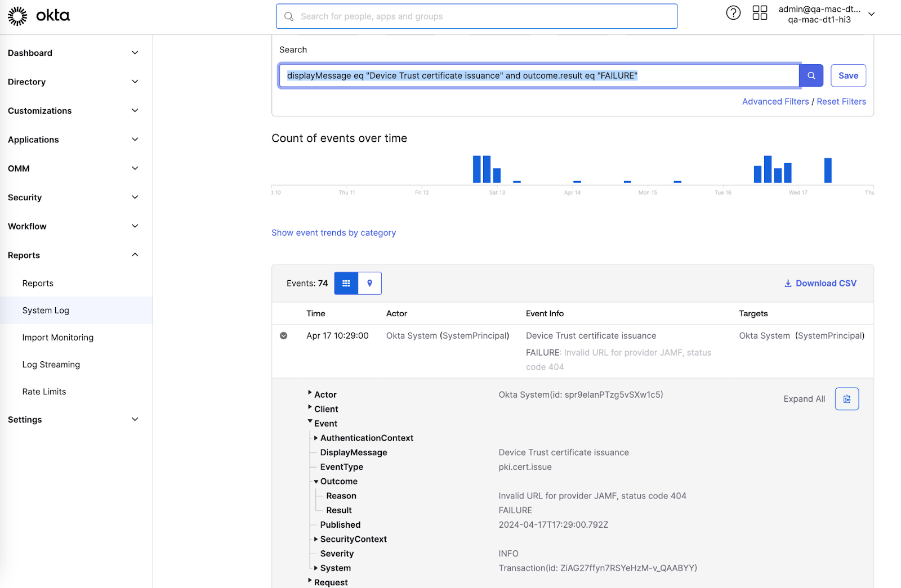Open Import Monitoring

pyautogui.click(x=58, y=338)
